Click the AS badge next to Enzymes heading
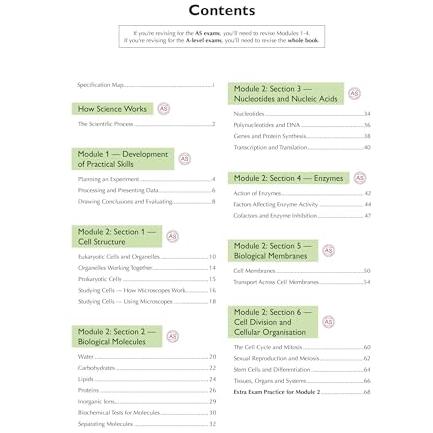 tap(360, 178)
